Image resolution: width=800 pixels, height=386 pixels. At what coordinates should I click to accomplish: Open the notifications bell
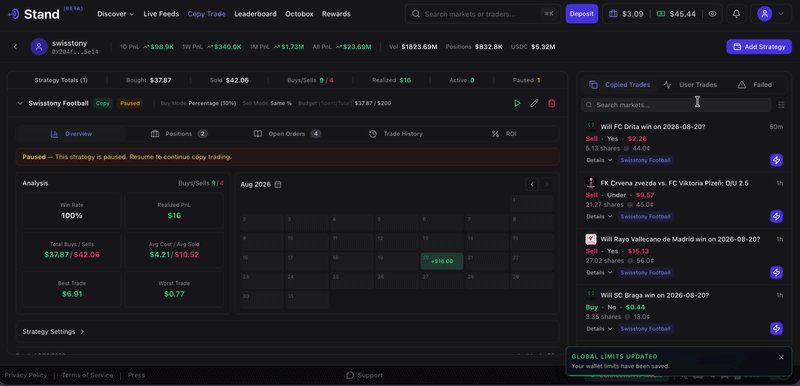click(736, 14)
